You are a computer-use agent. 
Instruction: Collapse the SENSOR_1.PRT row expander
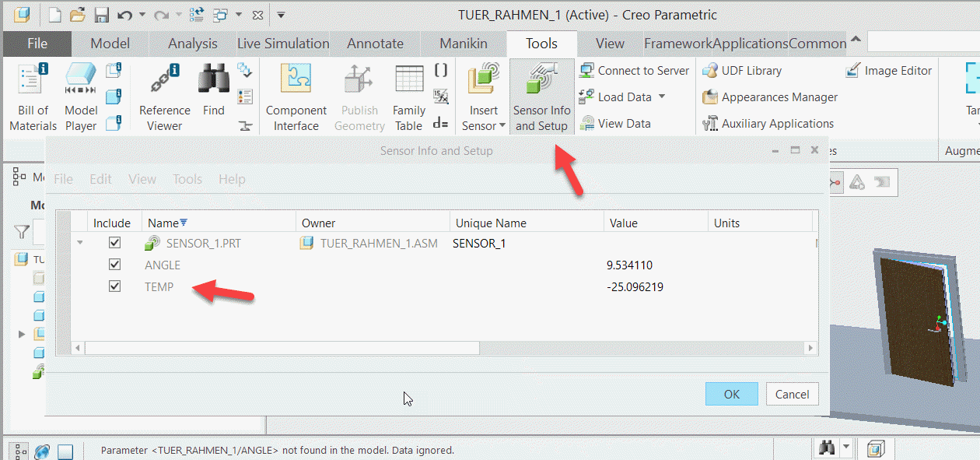[80, 243]
